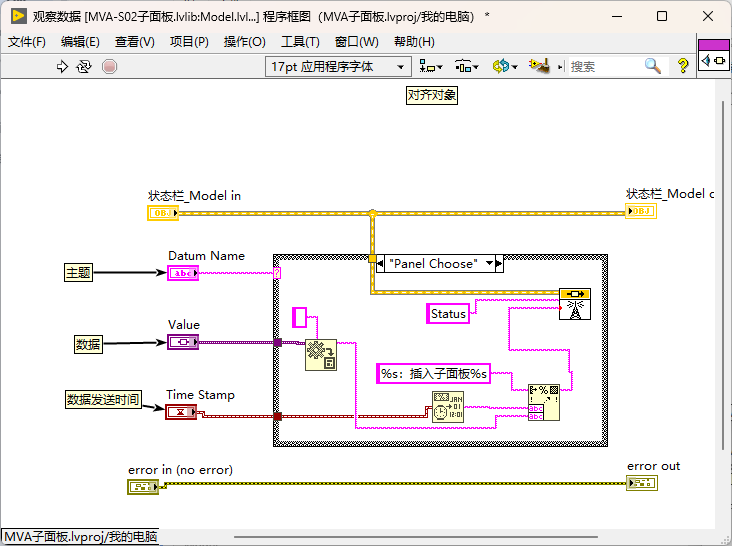The width and height of the screenshot is (732, 546).
Task: Close the block diagram window
Action: pos(708,16)
